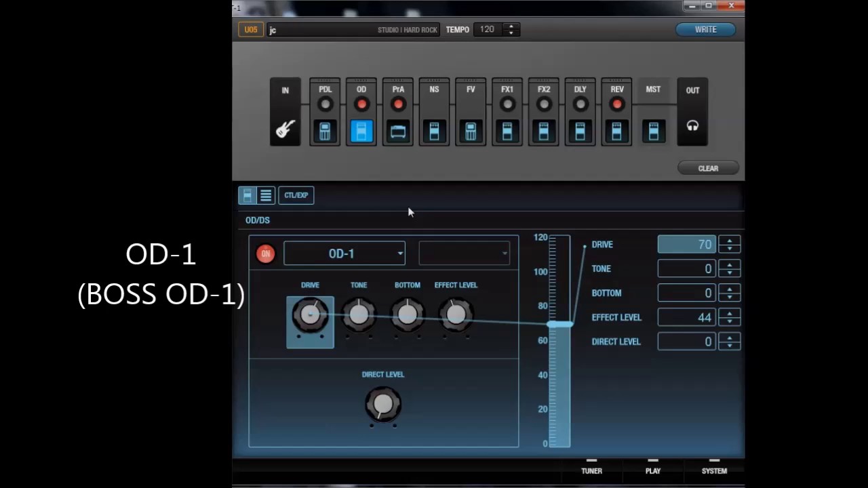Click the EFFECT LEVEL knob
The image size is (868, 488).
click(x=456, y=315)
